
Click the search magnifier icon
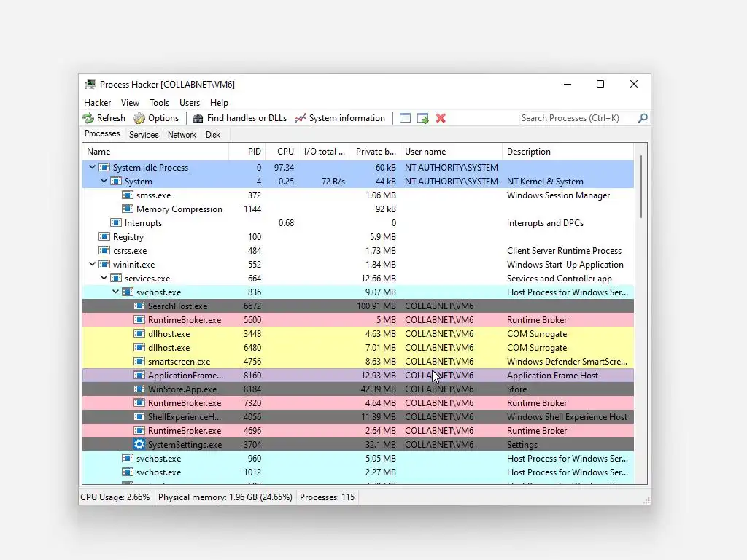pyautogui.click(x=643, y=117)
